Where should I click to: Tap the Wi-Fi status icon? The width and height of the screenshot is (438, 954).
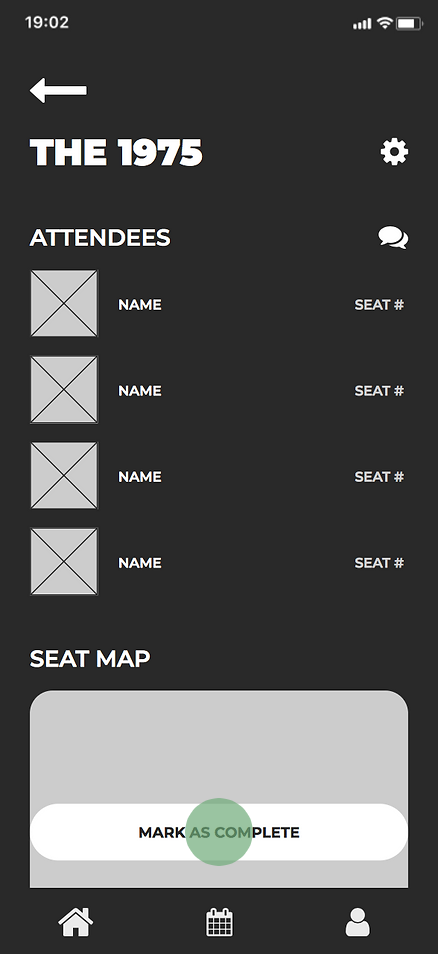pos(384,23)
